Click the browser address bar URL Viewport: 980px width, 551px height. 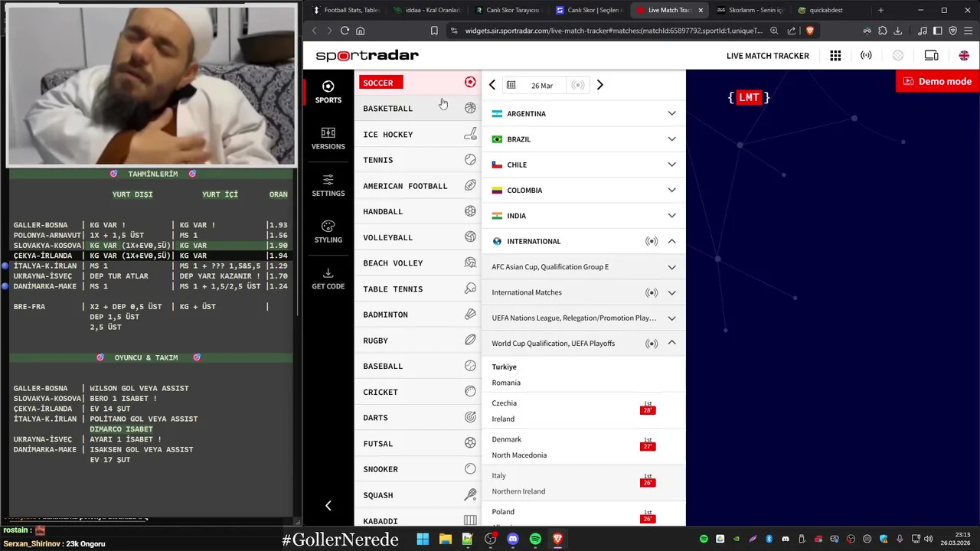coord(614,31)
